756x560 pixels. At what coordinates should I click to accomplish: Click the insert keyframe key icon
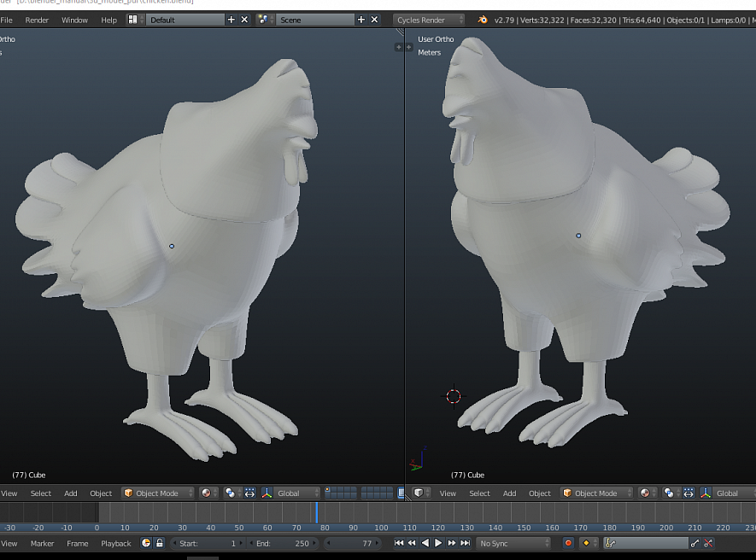click(694, 543)
